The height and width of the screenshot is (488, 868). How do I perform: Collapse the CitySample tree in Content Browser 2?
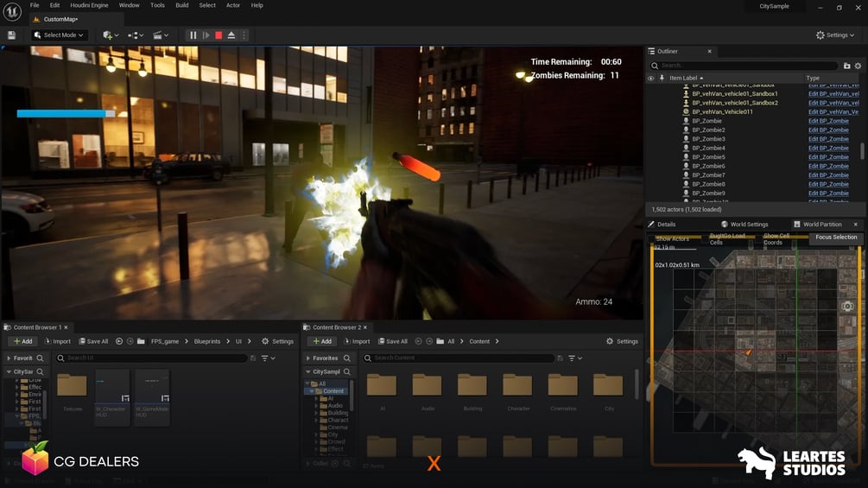click(308, 371)
